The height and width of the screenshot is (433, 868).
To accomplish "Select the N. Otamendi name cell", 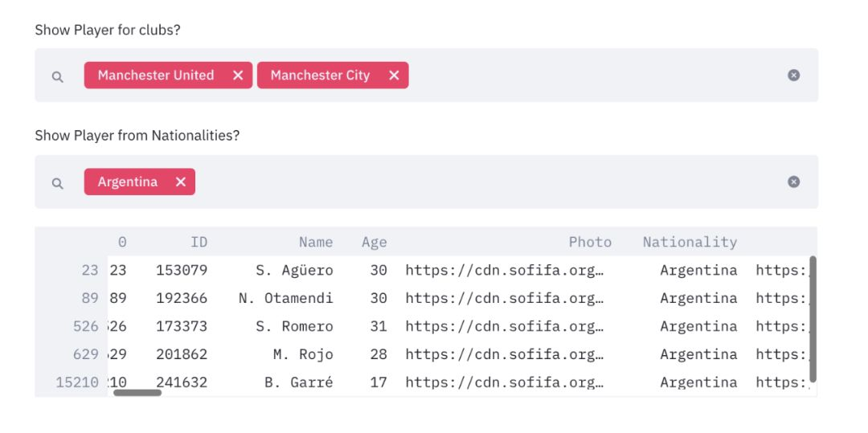I will pos(285,298).
